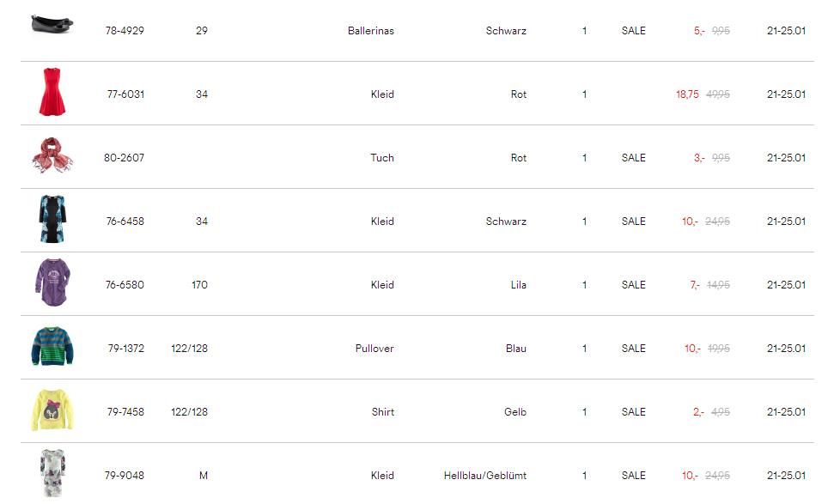Click the Ballerinas product name
834x504 pixels.
[x=371, y=31]
